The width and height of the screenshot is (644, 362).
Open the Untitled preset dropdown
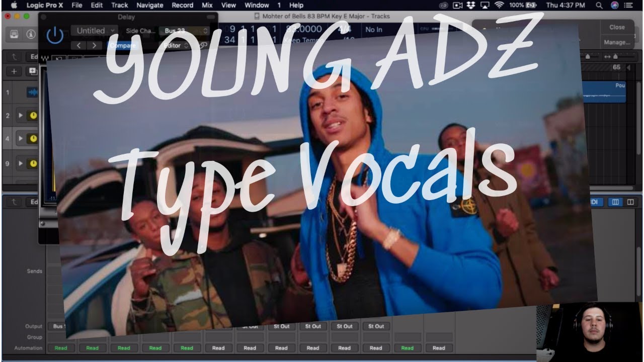[94, 31]
